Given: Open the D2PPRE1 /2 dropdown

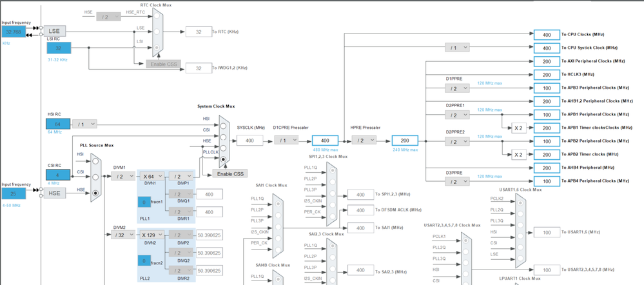Looking at the screenshot, I should pos(456,115).
